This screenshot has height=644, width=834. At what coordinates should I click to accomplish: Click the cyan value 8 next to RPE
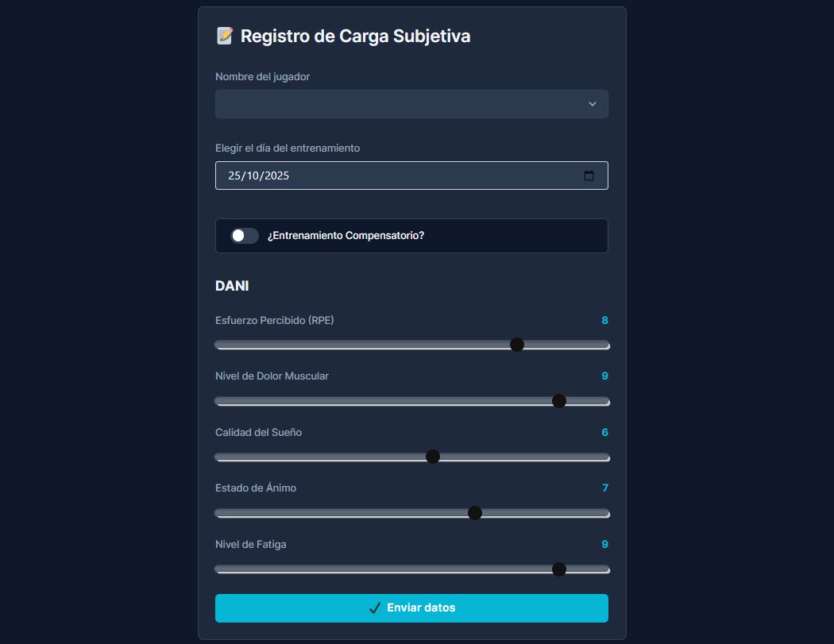(x=604, y=321)
